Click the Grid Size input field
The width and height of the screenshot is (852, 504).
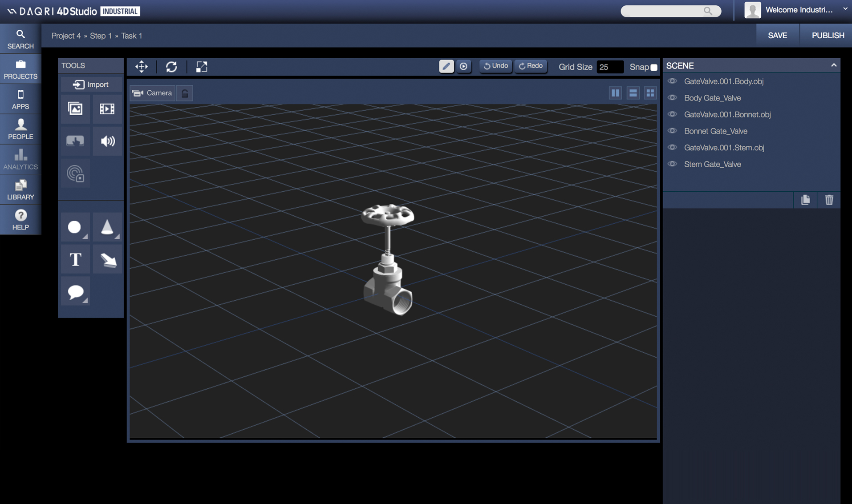coord(609,67)
